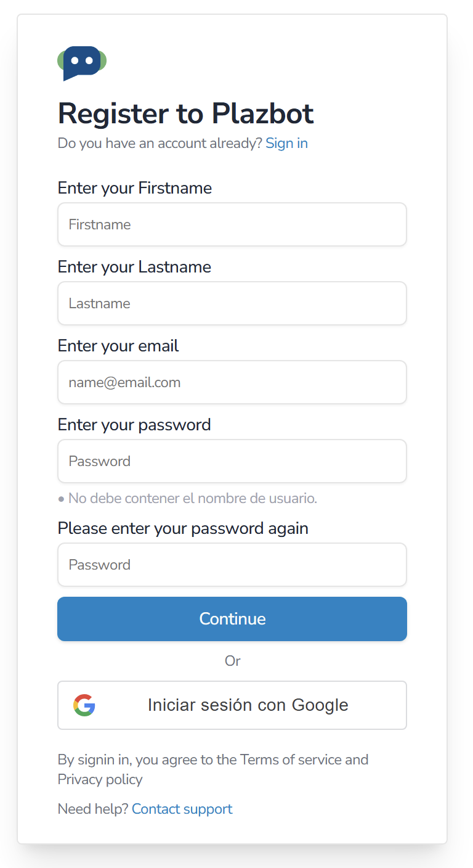Viewport: 473px width, 868px height.
Task: Click the Iniciar sesión con Google text
Action: point(248,705)
